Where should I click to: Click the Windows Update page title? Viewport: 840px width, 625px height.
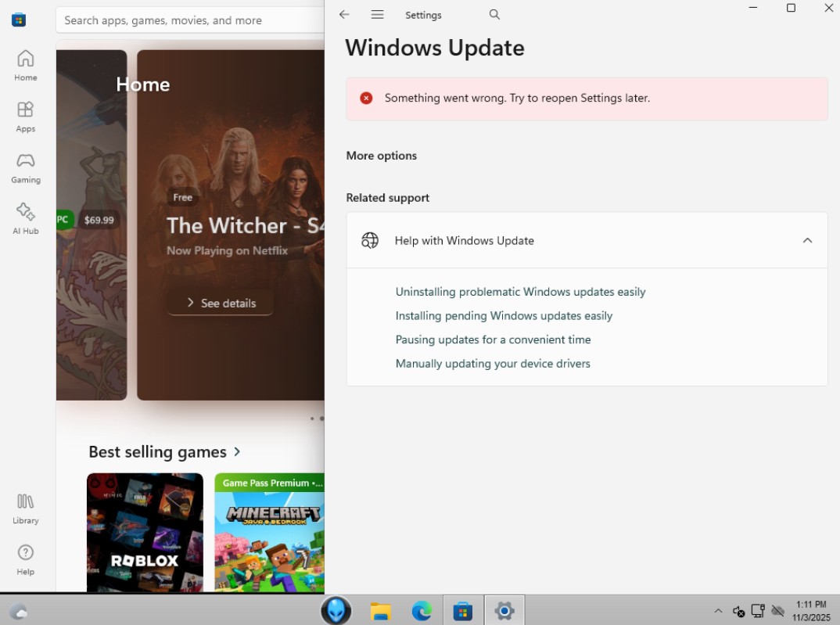click(434, 48)
